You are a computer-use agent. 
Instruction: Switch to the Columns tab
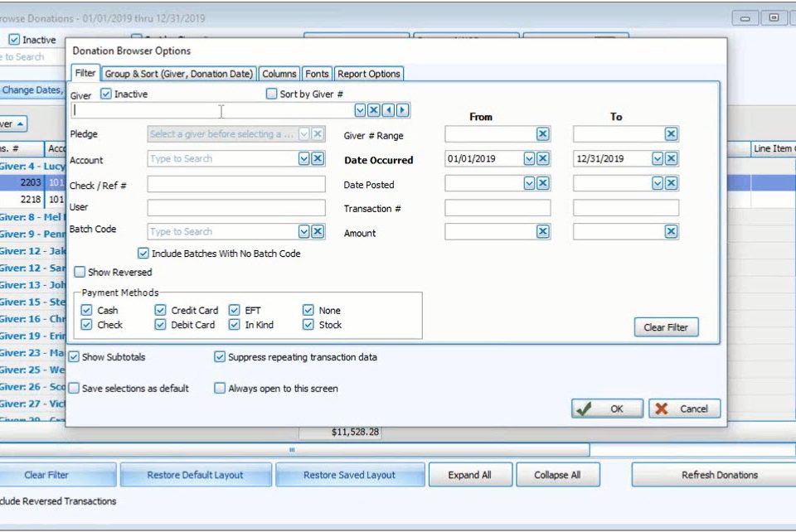(x=279, y=74)
